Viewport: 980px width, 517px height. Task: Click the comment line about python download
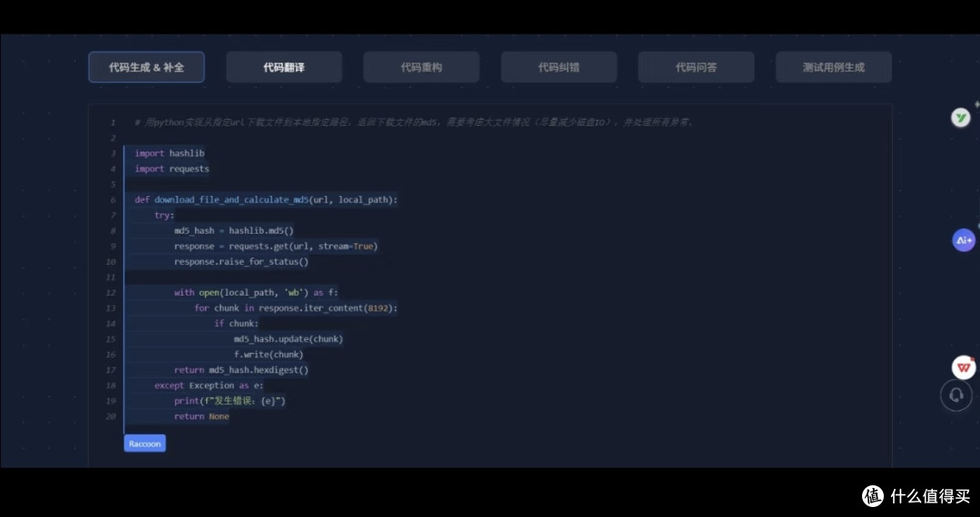tap(414, 122)
